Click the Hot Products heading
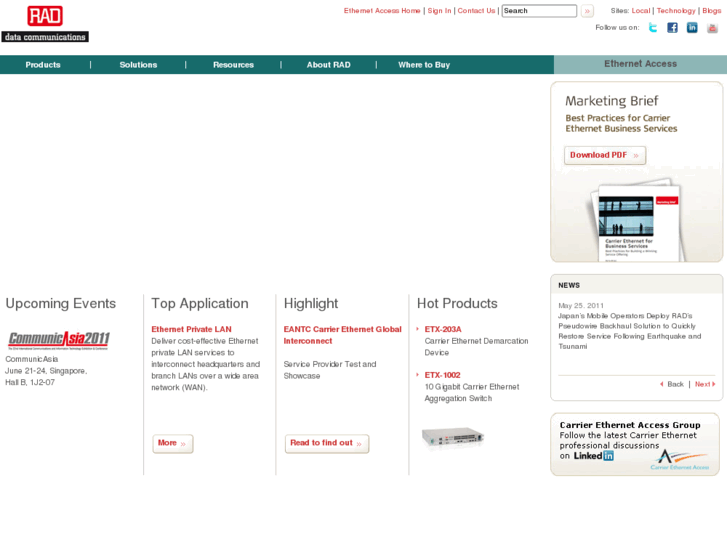Screen dimensions: 727x545 tap(457, 303)
